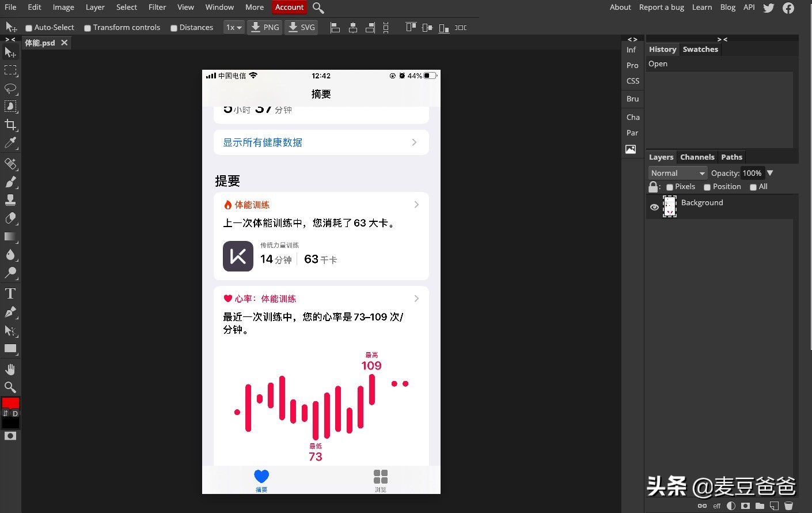Enable the Auto-Select checkbox
The height and width of the screenshot is (513, 812).
pyautogui.click(x=28, y=27)
